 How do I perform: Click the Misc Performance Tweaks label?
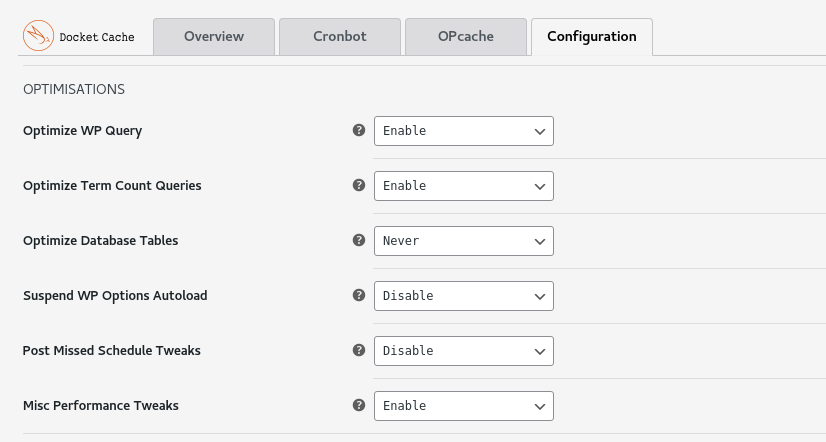pyautogui.click(x=101, y=405)
